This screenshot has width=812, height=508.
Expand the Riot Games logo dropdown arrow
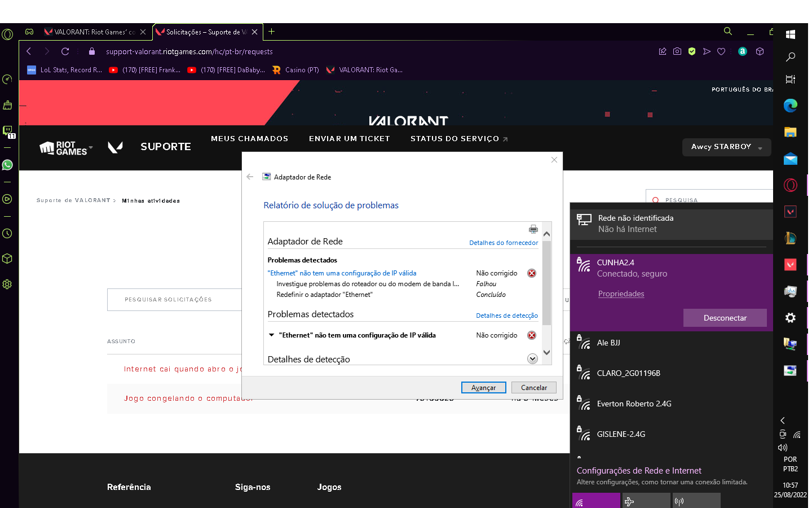click(91, 147)
